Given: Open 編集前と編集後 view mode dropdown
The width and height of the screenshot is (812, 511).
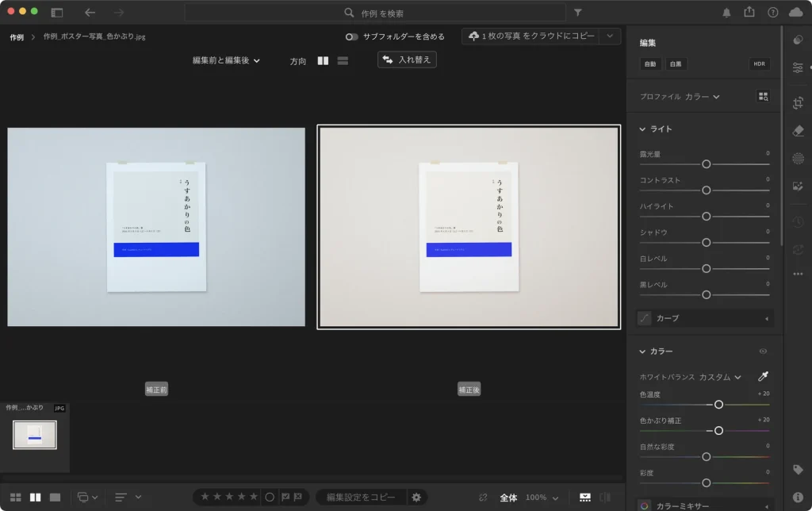Looking at the screenshot, I should [x=226, y=60].
